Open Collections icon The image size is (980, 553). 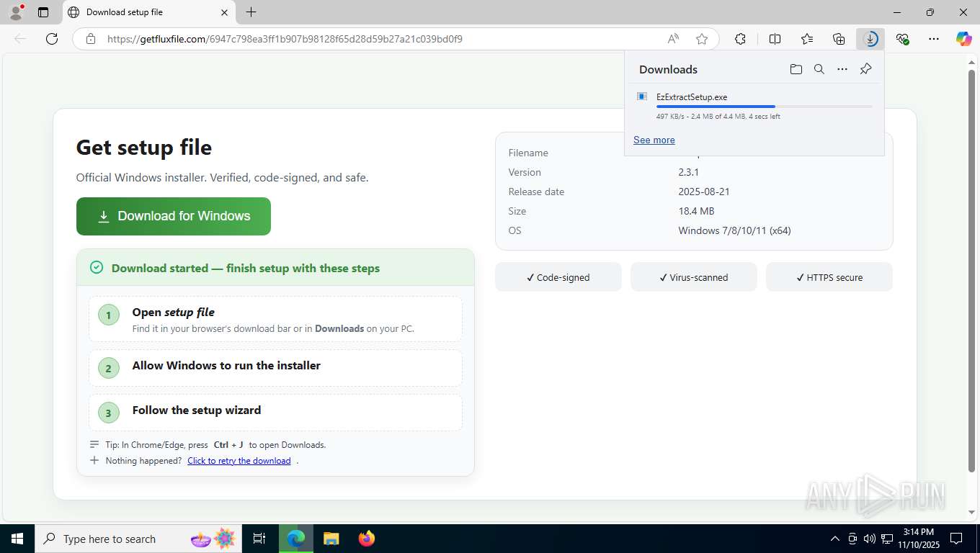[839, 39]
